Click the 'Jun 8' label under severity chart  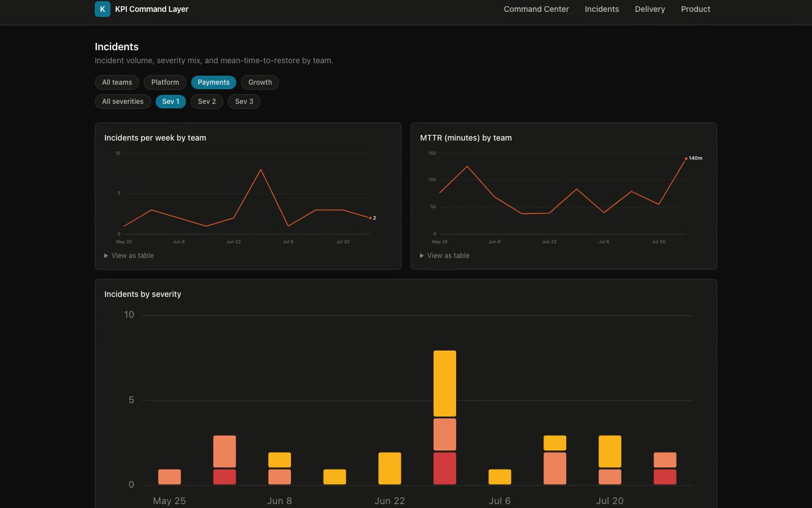click(x=280, y=501)
